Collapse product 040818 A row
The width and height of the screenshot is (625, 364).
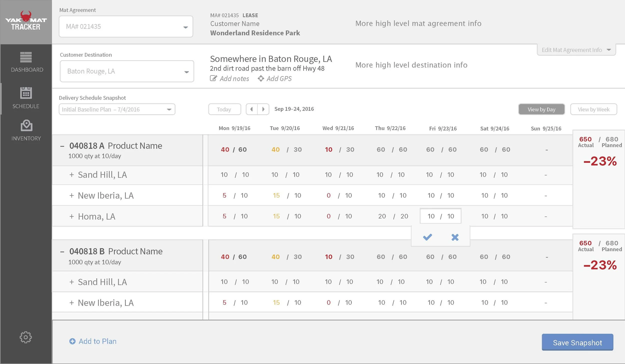pos(62,145)
